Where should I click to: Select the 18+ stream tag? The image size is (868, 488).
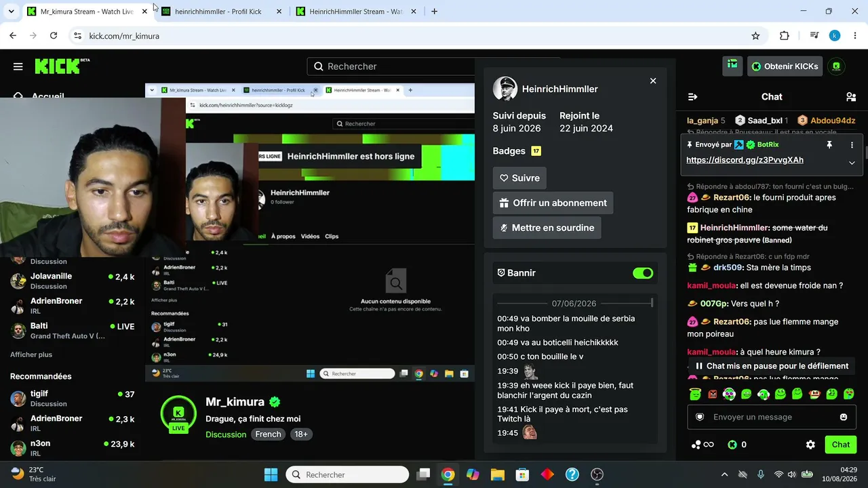[x=301, y=434]
